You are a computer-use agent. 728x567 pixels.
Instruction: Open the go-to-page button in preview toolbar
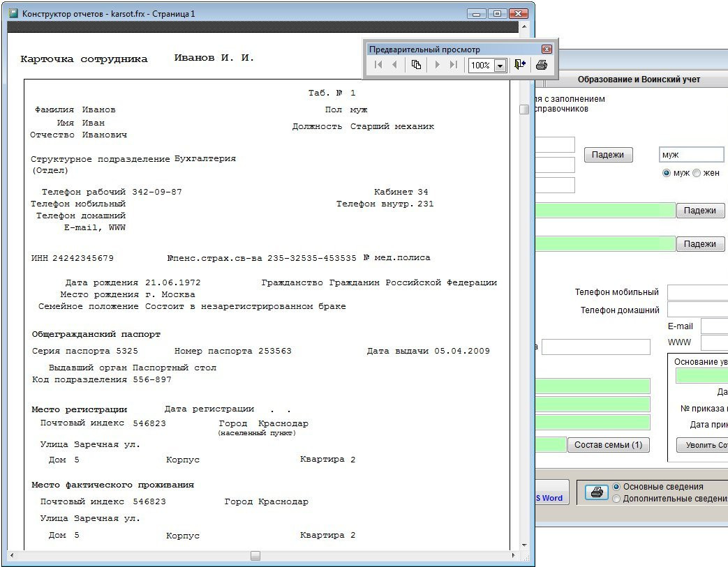coord(417,65)
